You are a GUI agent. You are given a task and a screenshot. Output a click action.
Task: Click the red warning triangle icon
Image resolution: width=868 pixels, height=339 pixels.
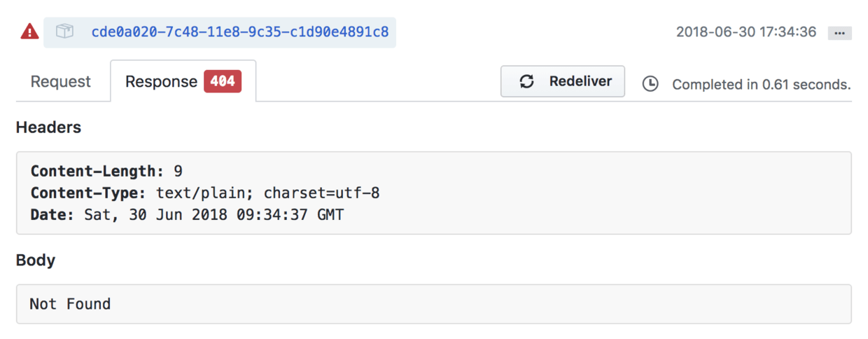tap(29, 32)
